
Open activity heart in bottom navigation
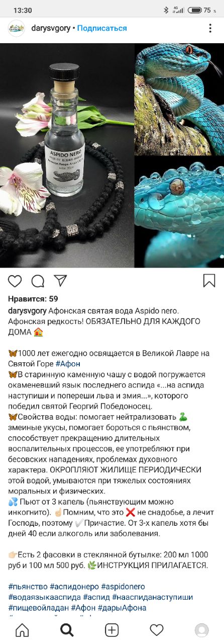point(157,630)
